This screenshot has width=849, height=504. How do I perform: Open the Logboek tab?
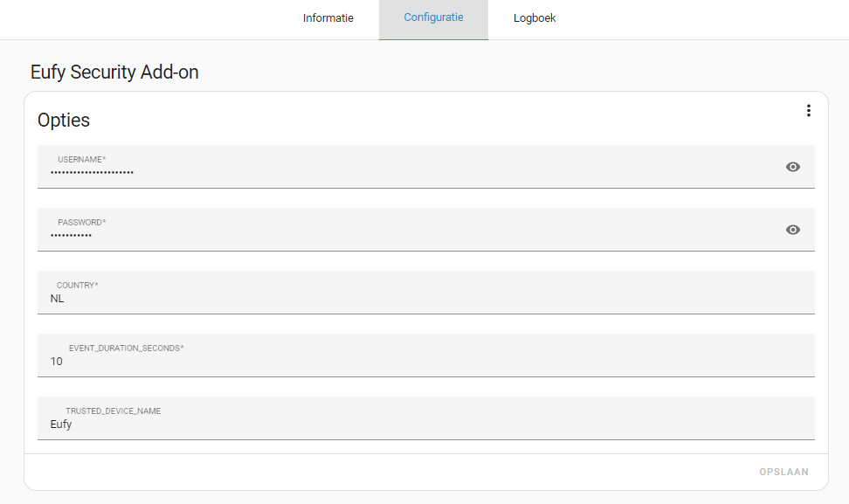pos(534,17)
